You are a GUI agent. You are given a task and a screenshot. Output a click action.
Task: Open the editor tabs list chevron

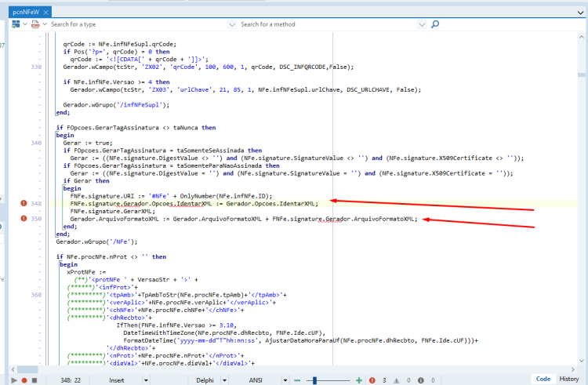(580, 13)
